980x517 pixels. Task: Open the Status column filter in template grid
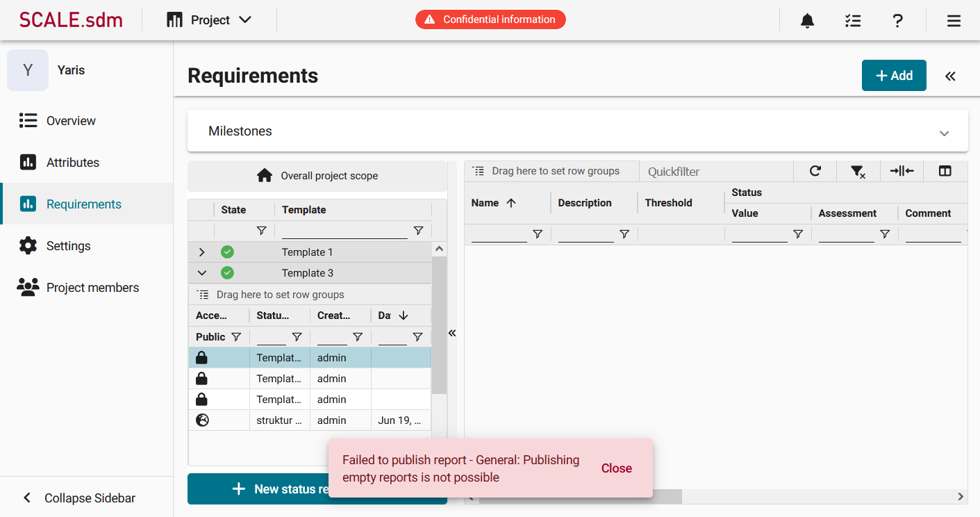pyautogui.click(x=297, y=337)
